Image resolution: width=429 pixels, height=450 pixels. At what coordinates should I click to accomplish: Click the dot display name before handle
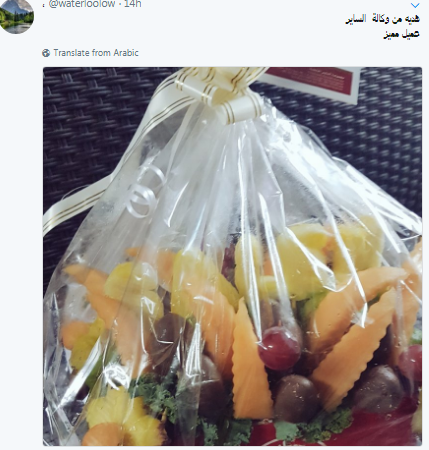pos(44,5)
